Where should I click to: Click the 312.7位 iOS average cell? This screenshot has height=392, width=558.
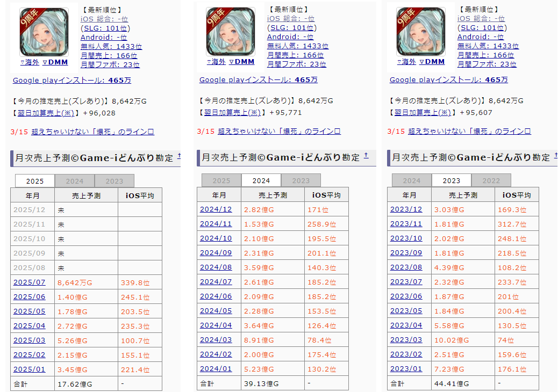click(x=517, y=224)
